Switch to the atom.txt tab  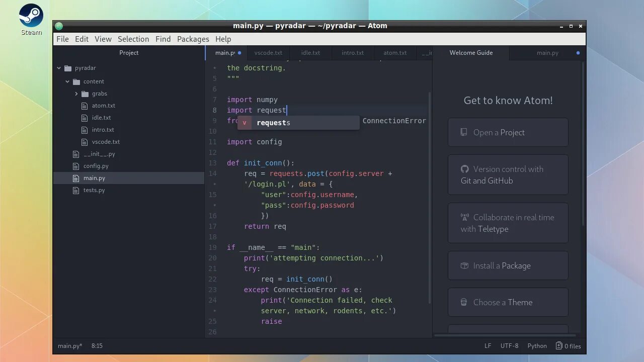pos(395,53)
